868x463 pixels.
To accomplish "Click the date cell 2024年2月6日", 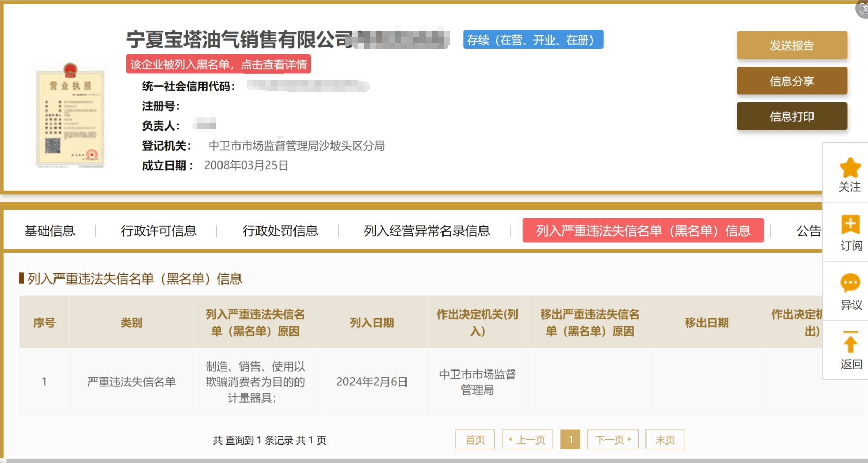I will (x=372, y=382).
